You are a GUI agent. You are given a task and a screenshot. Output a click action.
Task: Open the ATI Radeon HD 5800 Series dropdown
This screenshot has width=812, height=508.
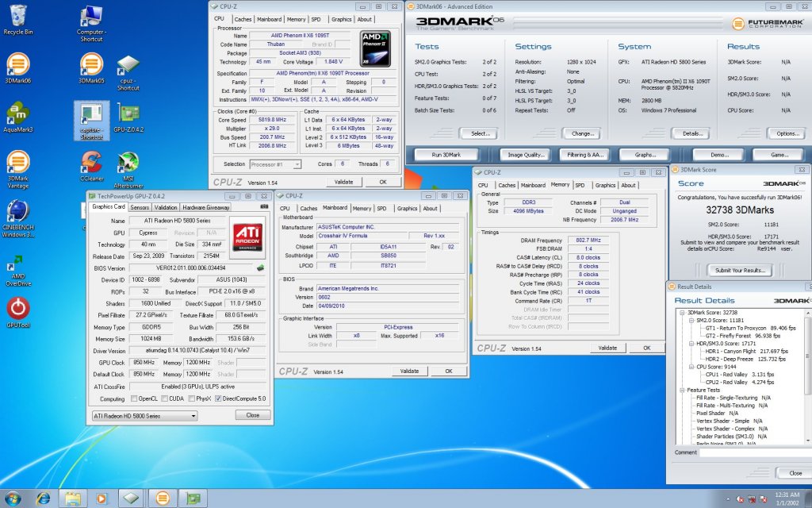(144, 416)
